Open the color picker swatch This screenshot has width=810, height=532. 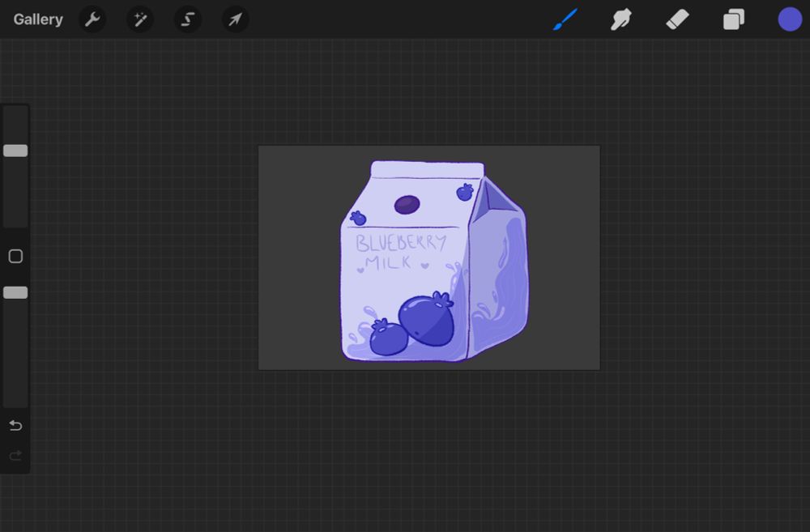789,19
